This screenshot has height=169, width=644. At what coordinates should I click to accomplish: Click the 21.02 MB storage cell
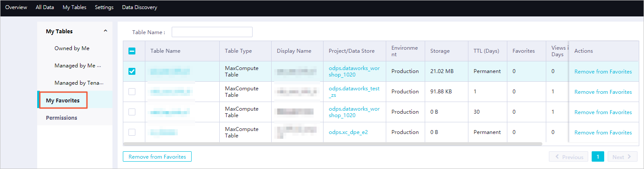(442, 71)
